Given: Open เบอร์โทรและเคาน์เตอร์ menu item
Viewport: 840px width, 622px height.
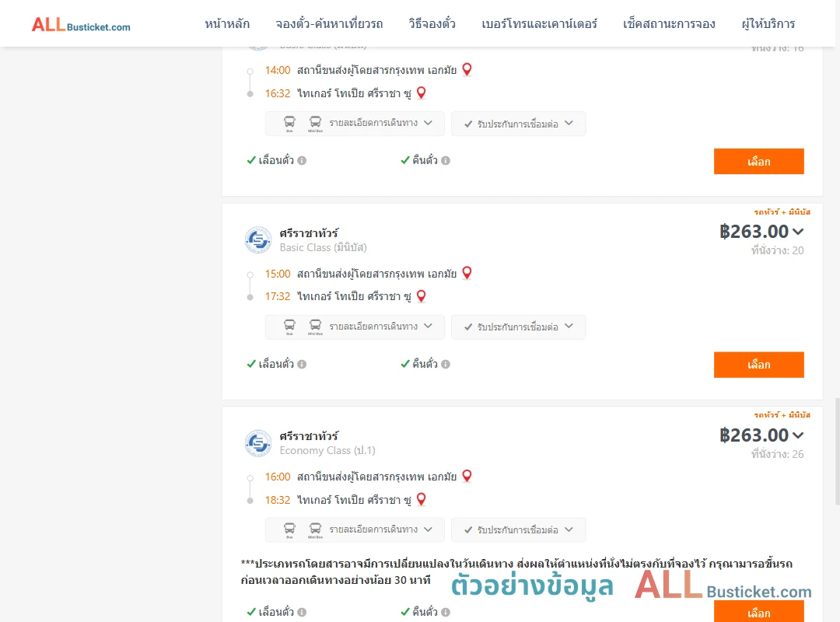Looking at the screenshot, I should [x=539, y=24].
